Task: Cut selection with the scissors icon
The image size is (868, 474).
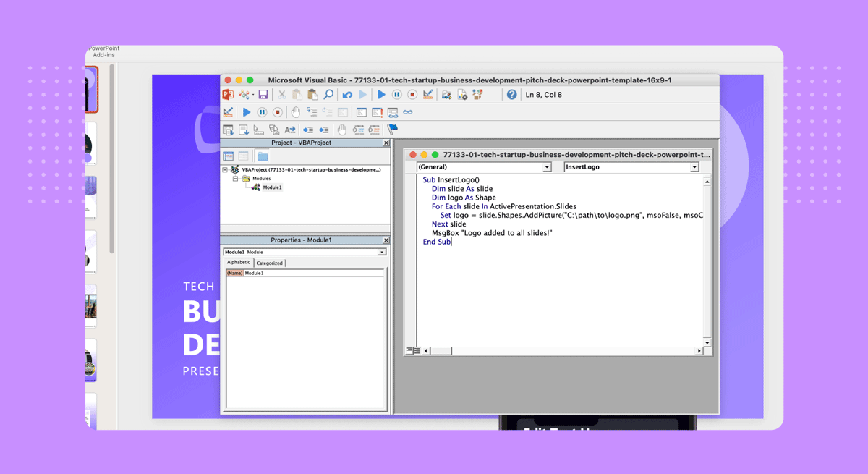Action: pyautogui.click(x=282, y=95)
